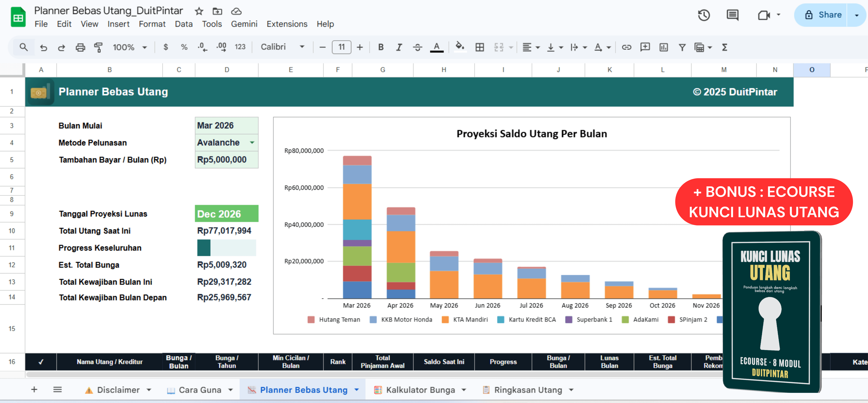Open the Data menu
868x403 pixels.
184,24
